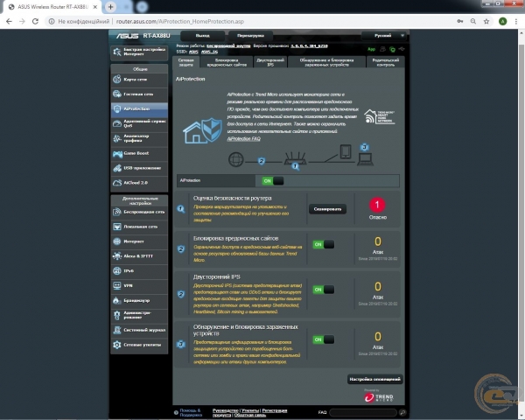Open the Chrome three-dot menu

coord(516,21)
